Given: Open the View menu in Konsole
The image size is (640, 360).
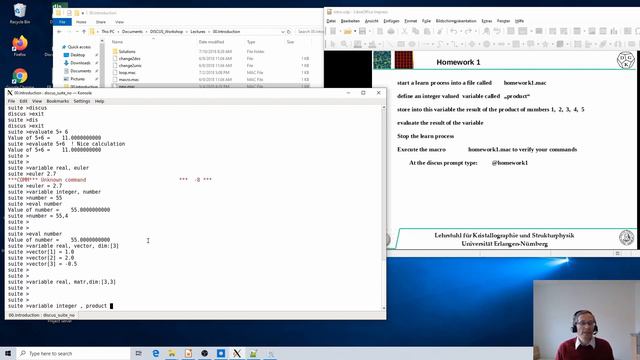Looking at the screenshot, I should (x=37, y=101).
